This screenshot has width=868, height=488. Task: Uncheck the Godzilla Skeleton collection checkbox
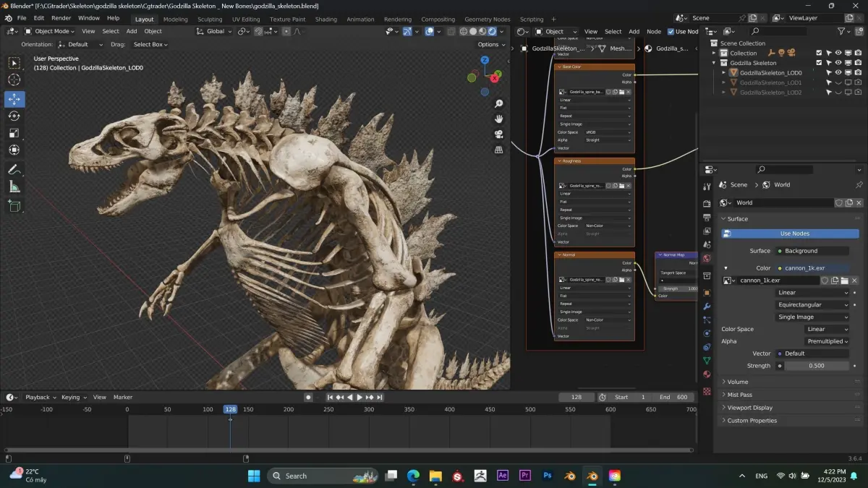(x=819, y=63)
